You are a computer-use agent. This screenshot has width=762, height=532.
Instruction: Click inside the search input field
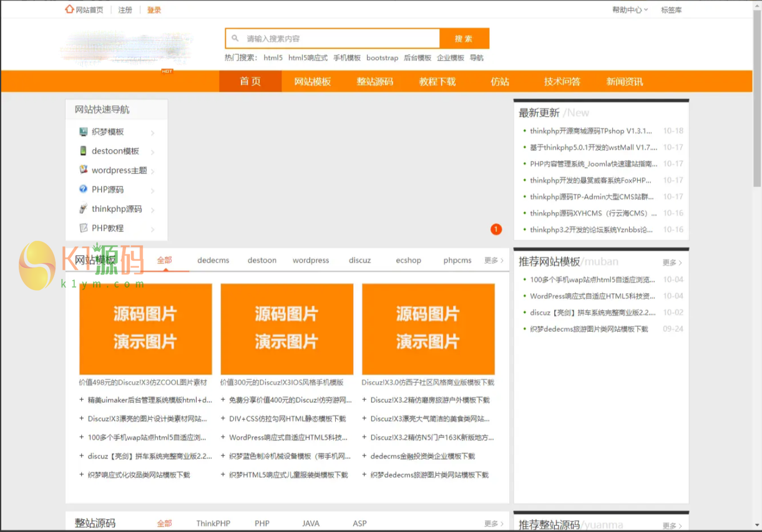[340, 39]
